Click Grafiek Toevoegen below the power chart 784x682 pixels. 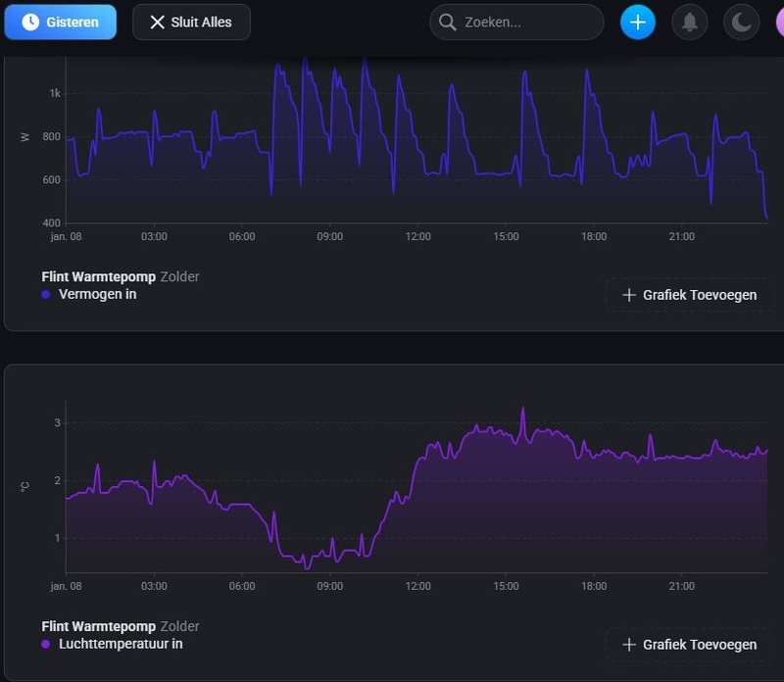[689, 295]
